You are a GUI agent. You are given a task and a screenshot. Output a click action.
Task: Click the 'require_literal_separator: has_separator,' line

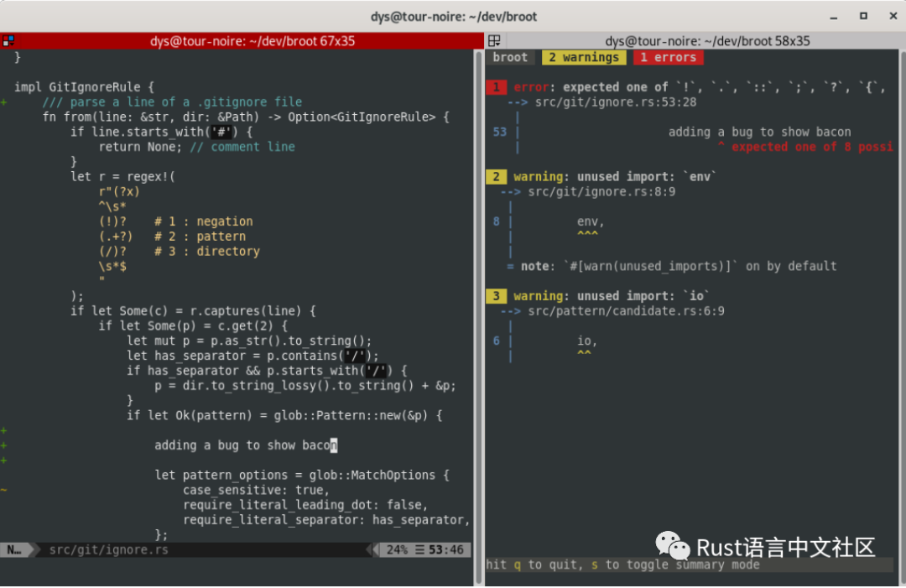coord(326,520)
